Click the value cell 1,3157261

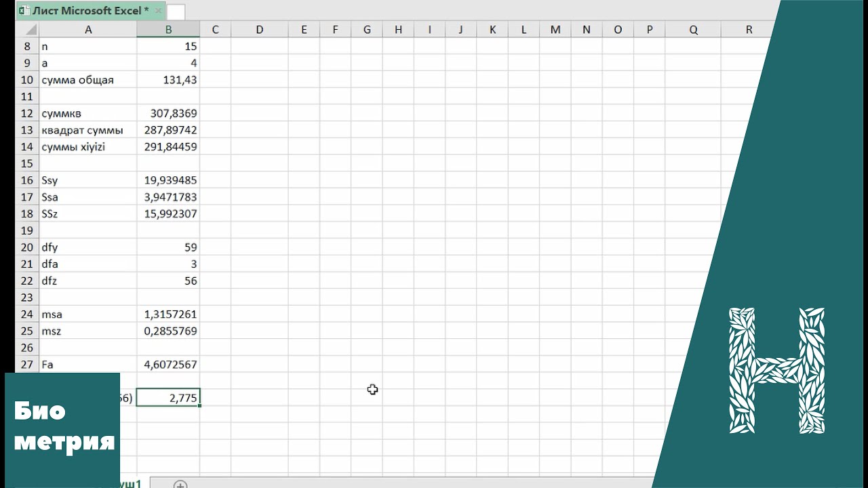(x=168, y=314)
